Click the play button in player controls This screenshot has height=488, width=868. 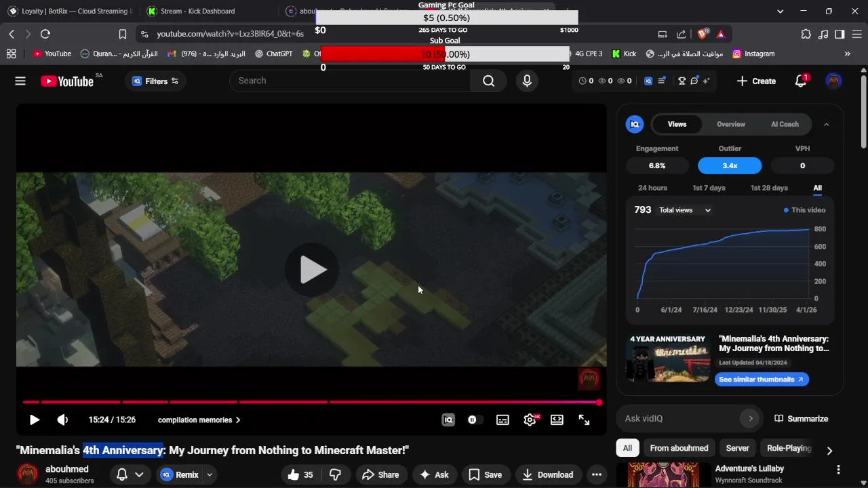(35, 420)
